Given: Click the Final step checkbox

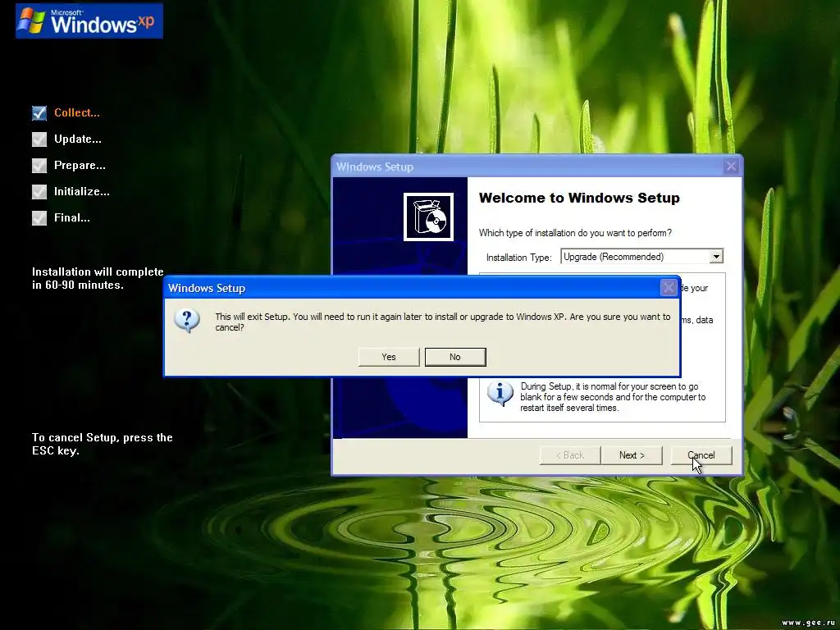Looking at the screenshot, I should pos(39,218).
